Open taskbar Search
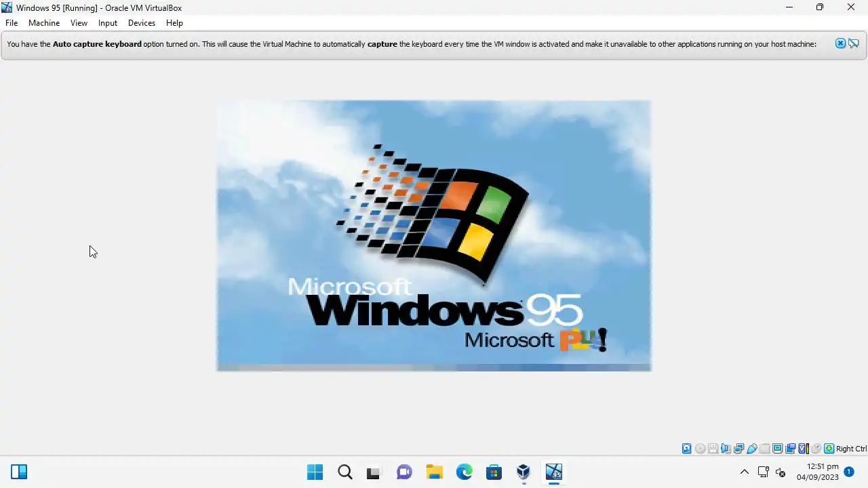Screen dimensions: 868x488 345,472
